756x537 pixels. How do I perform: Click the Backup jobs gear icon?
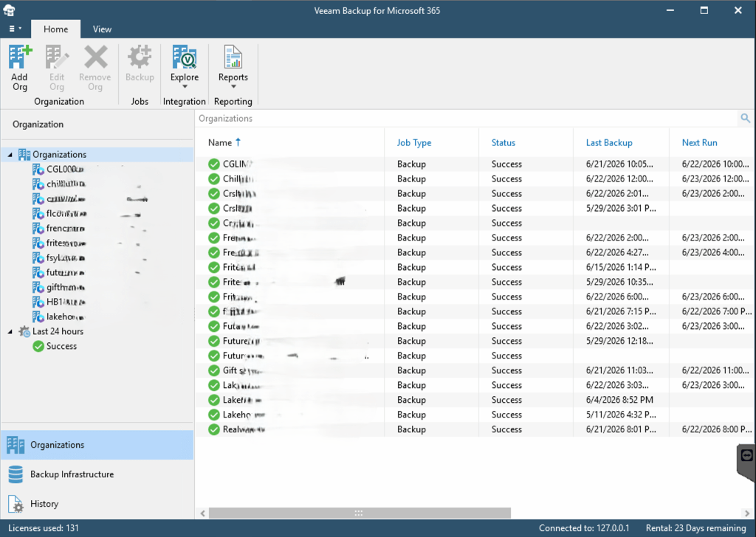140,58
